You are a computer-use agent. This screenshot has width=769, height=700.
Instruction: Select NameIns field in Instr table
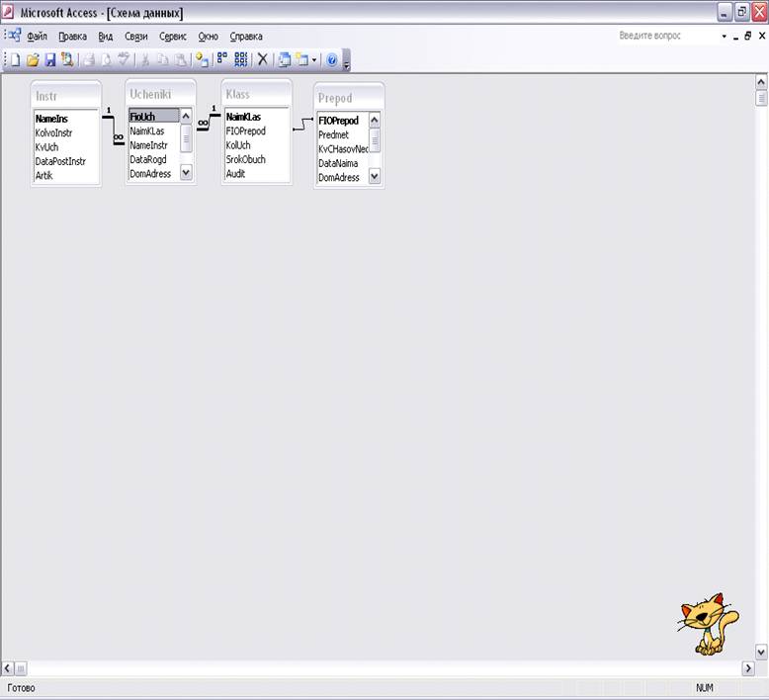pos(51,119)
